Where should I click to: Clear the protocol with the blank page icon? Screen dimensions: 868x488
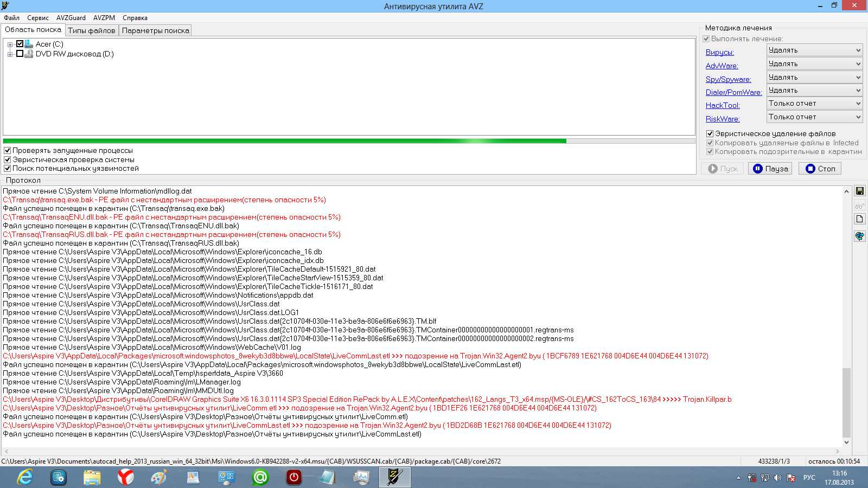click(x=860, y=219)
